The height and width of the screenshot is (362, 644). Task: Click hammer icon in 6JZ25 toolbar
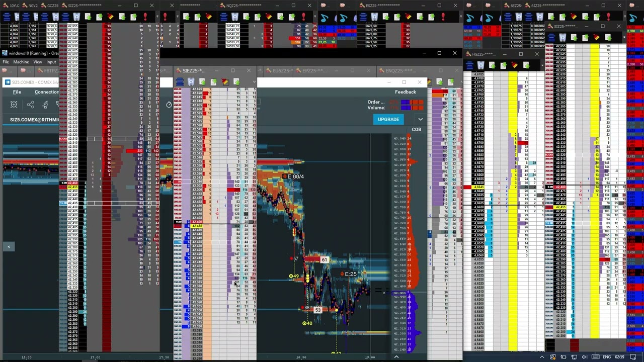(x=574, y=17)
